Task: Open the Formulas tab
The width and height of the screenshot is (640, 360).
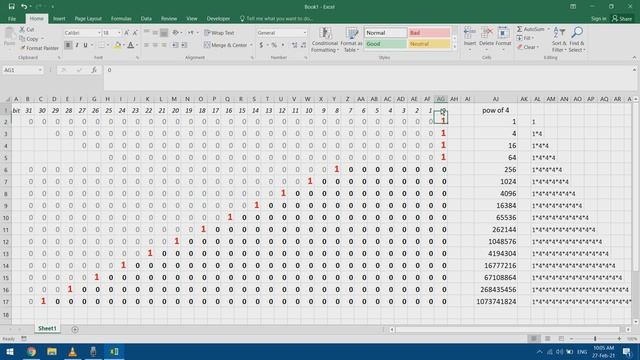Action: tap(121, 19)
